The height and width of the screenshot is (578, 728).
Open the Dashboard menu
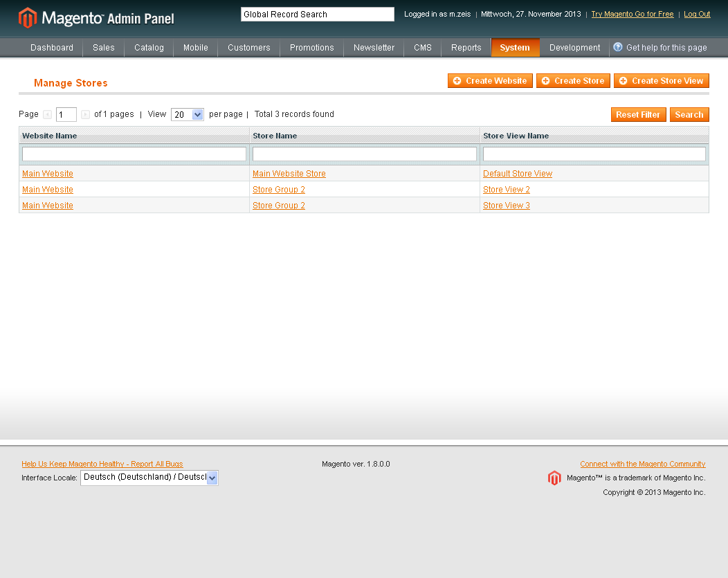51,47
